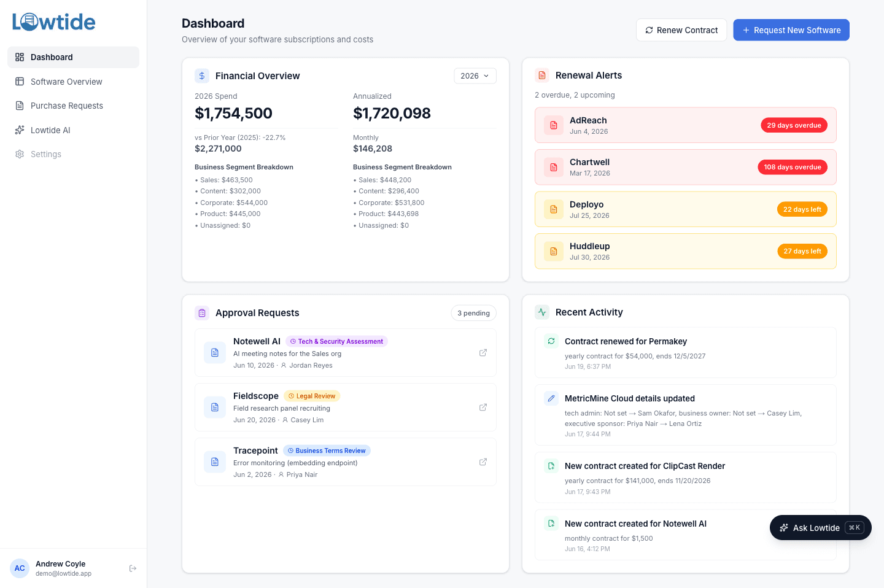
Task: Open the Deployo renewal alert card
Action: click(x=686, y=209)
